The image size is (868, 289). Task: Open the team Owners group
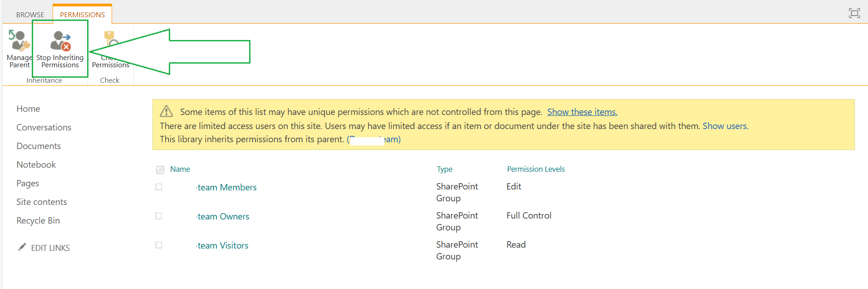223,216
